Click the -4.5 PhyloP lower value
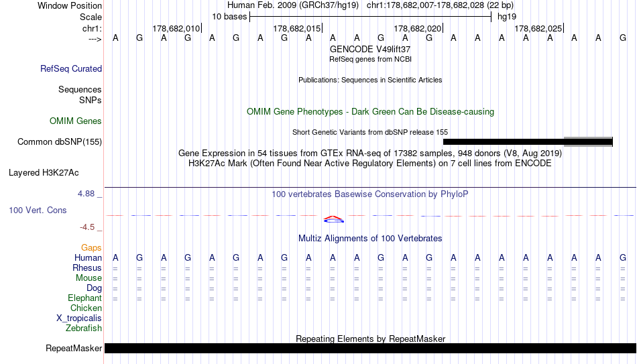 pos(87,227)
